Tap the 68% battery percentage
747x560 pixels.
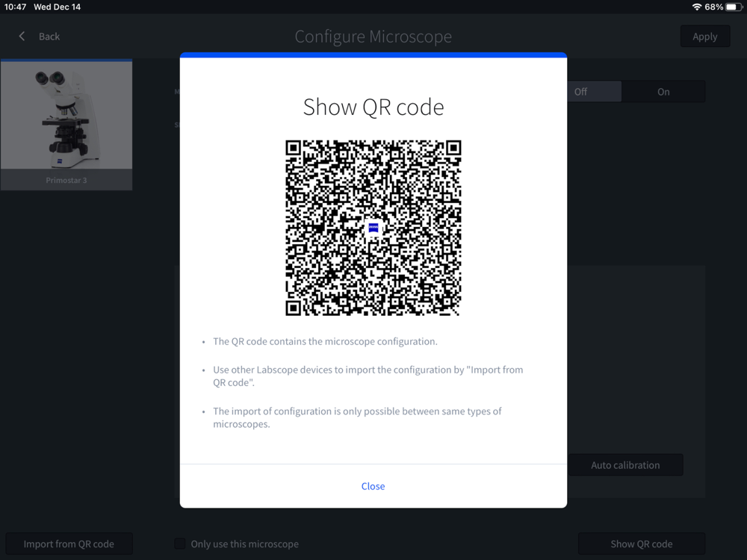click(714, 7)
